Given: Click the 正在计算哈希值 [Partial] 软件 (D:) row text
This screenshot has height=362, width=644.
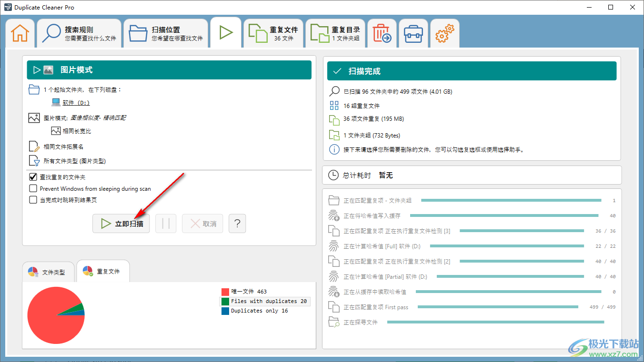Looking at the screenshot, I should [x=385, y=277].
